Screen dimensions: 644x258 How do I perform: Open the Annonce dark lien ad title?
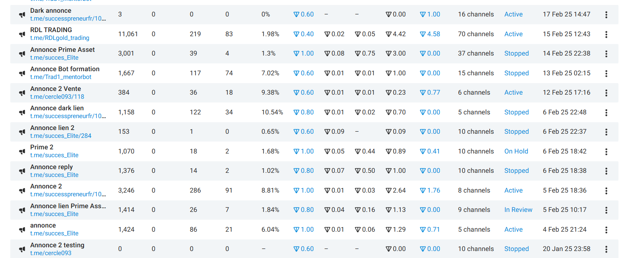click(57, 108)
